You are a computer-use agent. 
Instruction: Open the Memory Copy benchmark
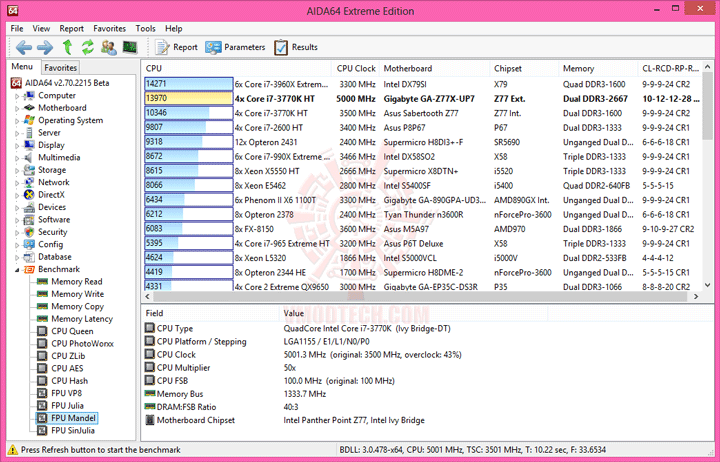[x=71, y=306]
